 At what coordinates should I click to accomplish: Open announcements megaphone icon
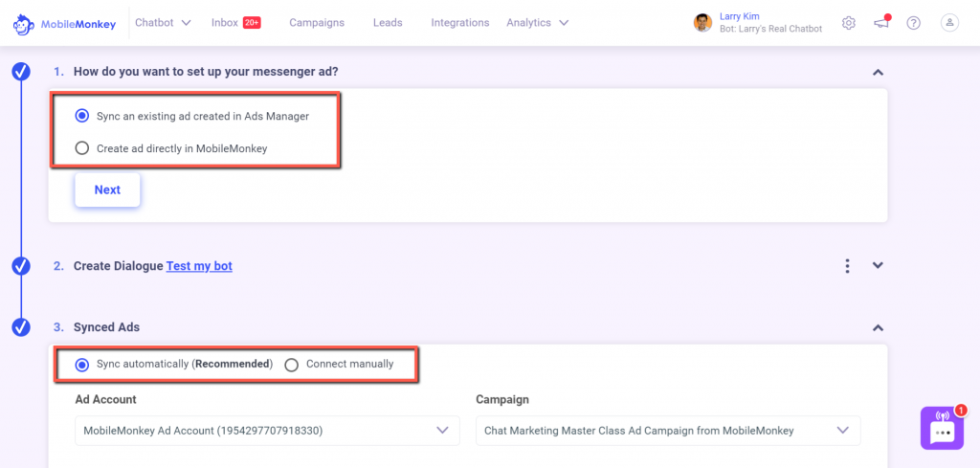[881, 23]
